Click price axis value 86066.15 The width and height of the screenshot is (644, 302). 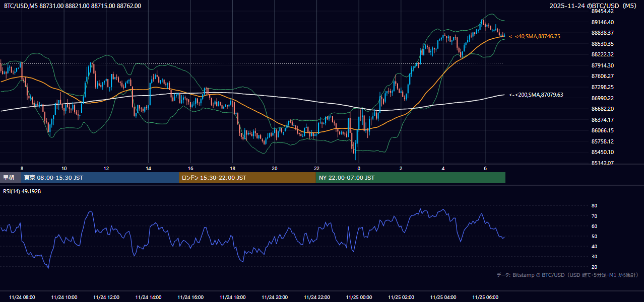tap(602, 130)
